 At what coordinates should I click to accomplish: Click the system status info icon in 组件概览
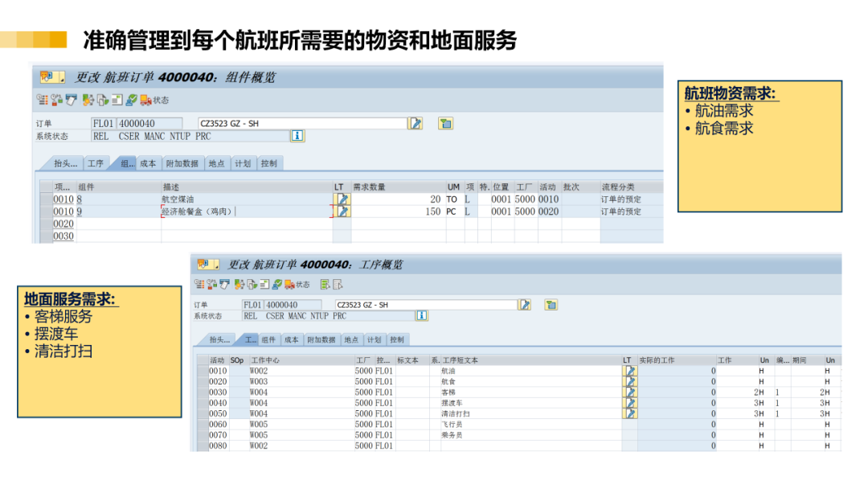click(x=297, y=136)
